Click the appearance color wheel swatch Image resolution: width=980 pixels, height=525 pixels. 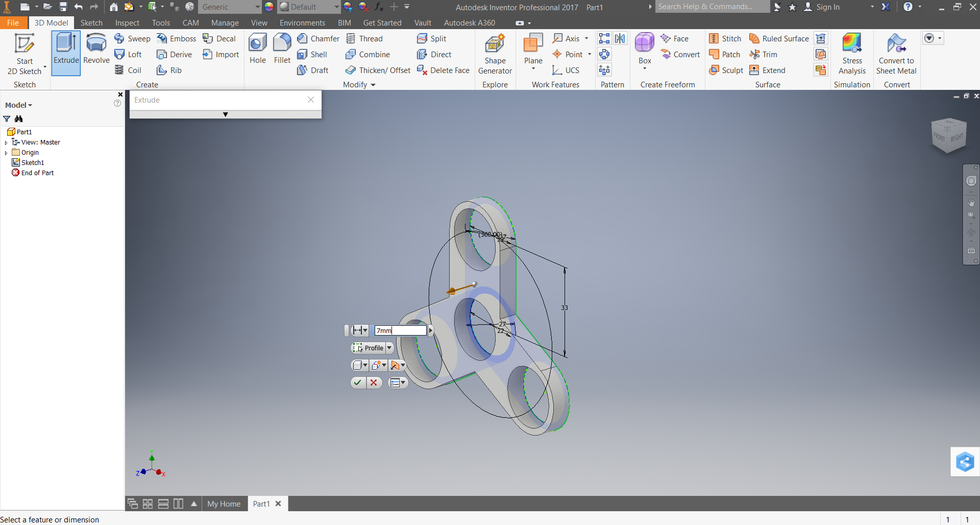click(x=269, y=7)
